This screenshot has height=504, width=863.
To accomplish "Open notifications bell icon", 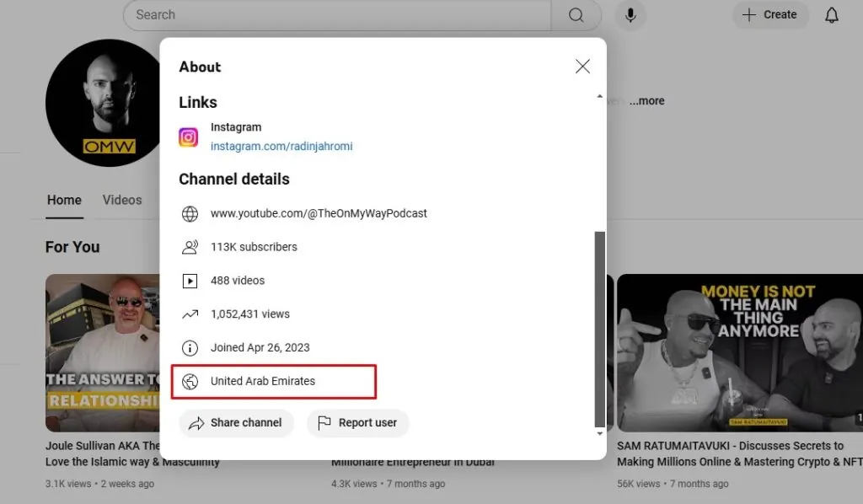I will (x=832, y=15).
